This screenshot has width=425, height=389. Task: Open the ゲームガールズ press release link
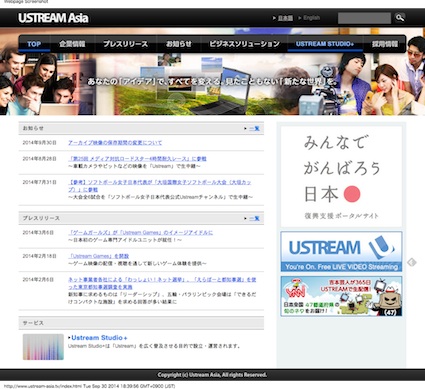point(140,232)
